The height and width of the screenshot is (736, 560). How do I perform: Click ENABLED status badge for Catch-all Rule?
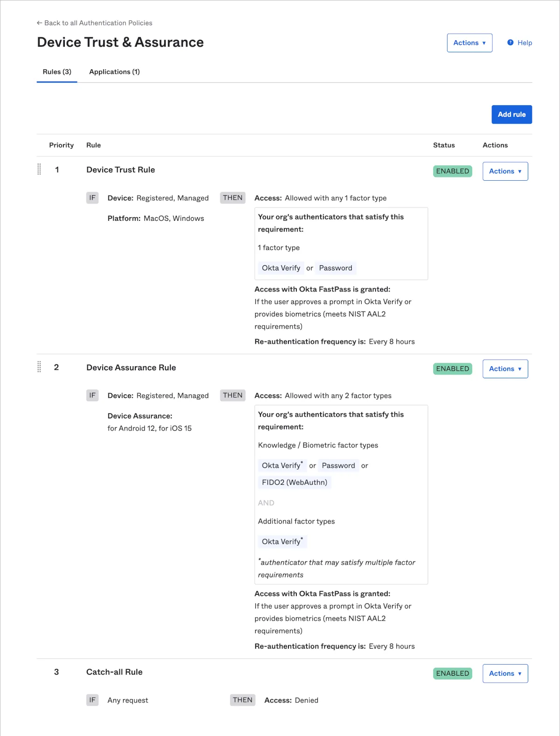pos(452,673)
